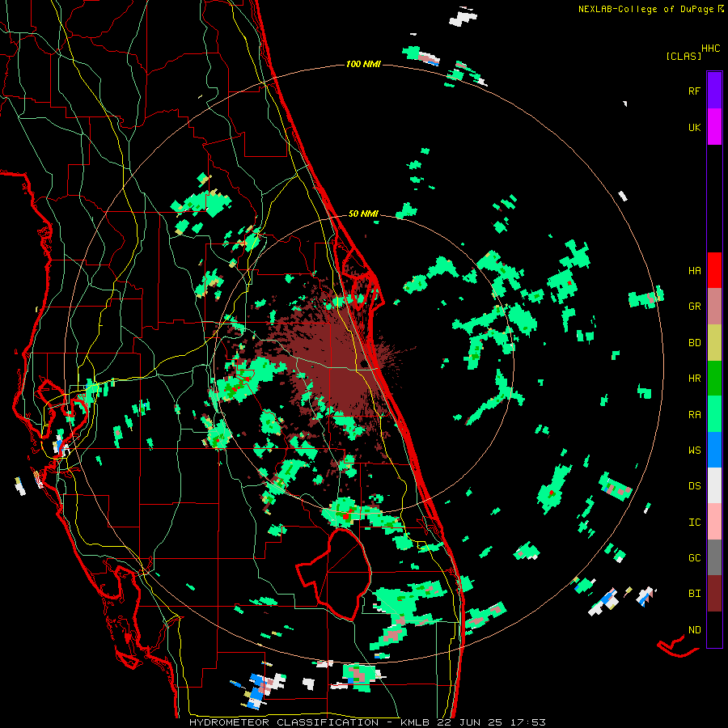Click the 'HR' legend label
This screenshot has width=728, height=728.
pos(694,379)
